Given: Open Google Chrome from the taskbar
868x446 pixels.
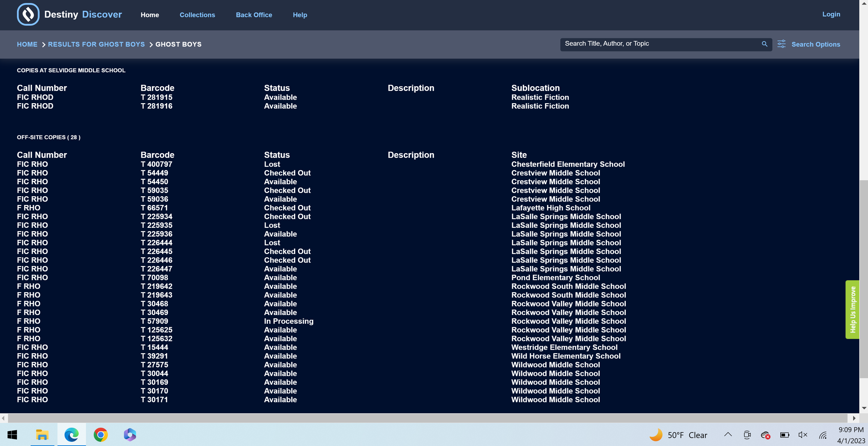Looking at the screenshot, I should (101, 435).
